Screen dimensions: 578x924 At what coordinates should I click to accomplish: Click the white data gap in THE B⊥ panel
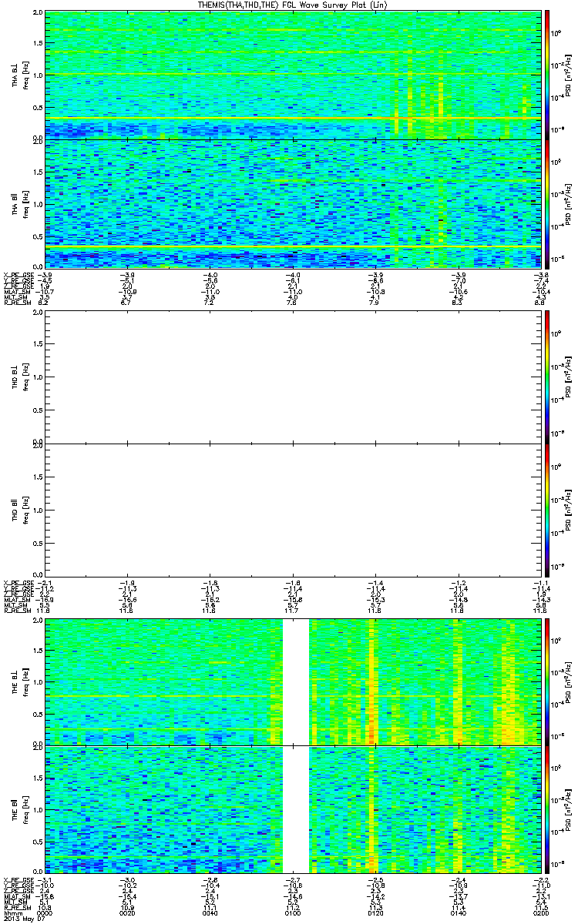pos(296,681)
